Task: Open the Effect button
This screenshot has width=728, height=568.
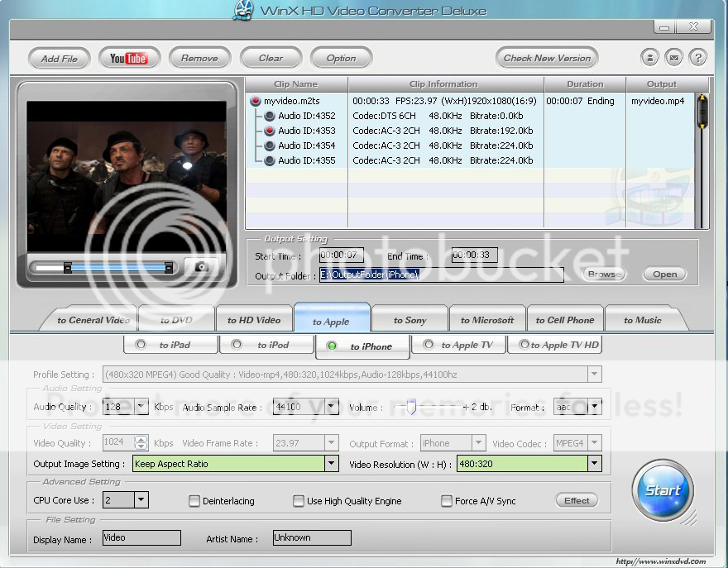Action: (577, 500)
